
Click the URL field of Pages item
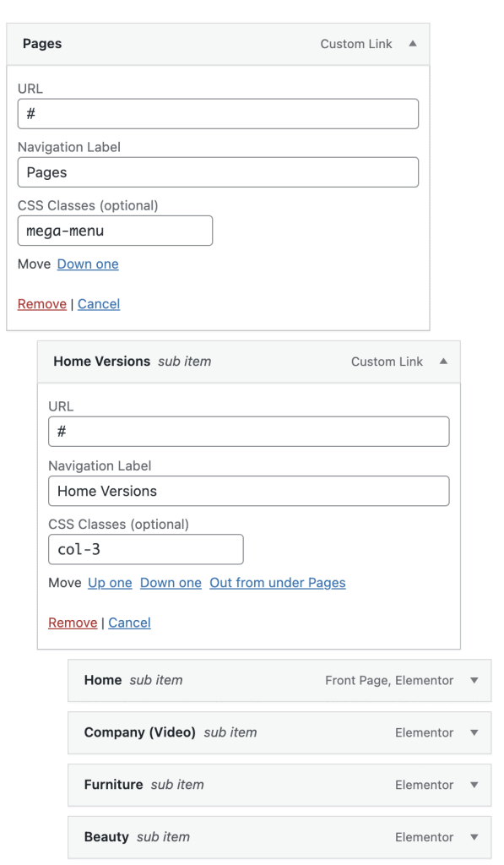pyautogui.click(x=218, y=114)
